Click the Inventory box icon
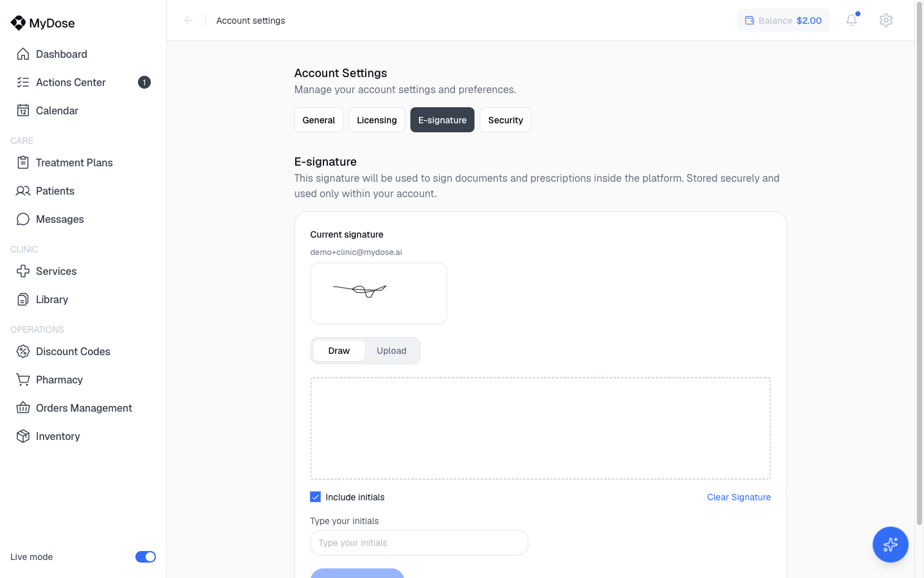Viewport: 924px width, 578px height. pyautogui.click(x=23, y=436)
